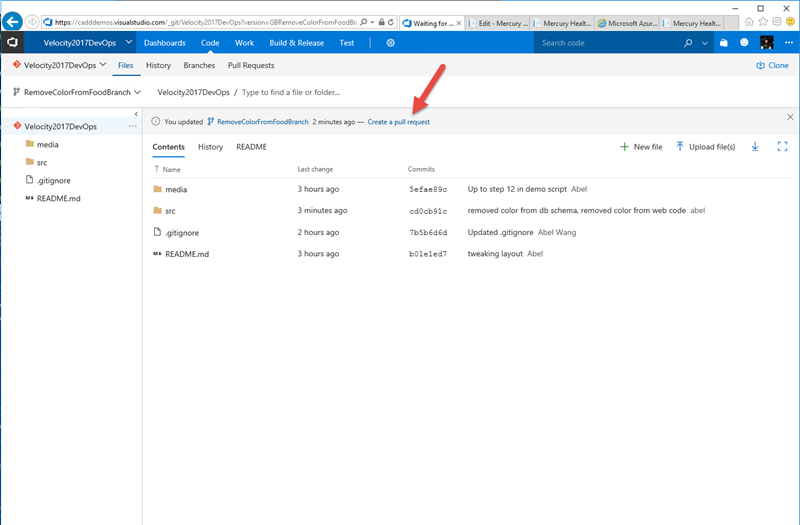Click the browser favorites star icon

pos(763,22)
